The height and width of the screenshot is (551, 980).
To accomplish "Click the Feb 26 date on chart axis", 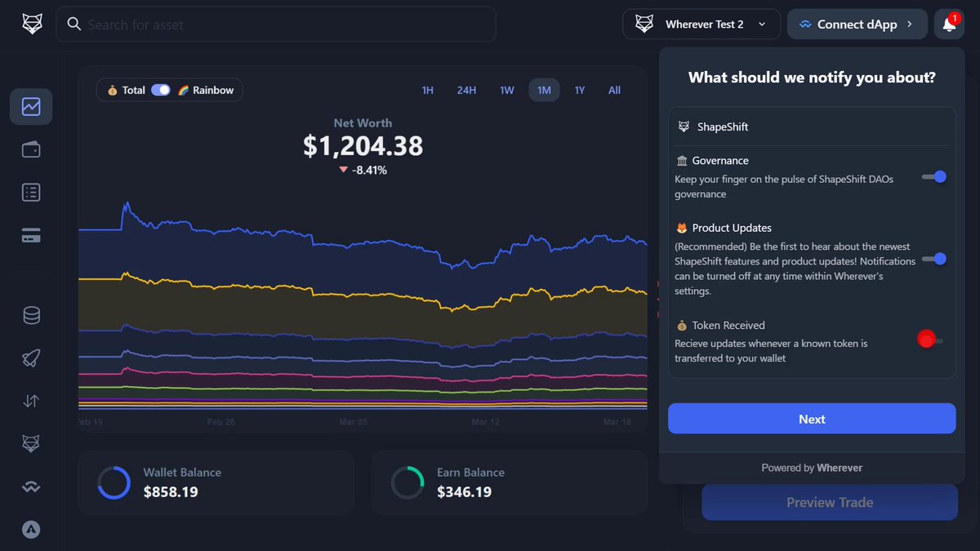I will 220,422.
